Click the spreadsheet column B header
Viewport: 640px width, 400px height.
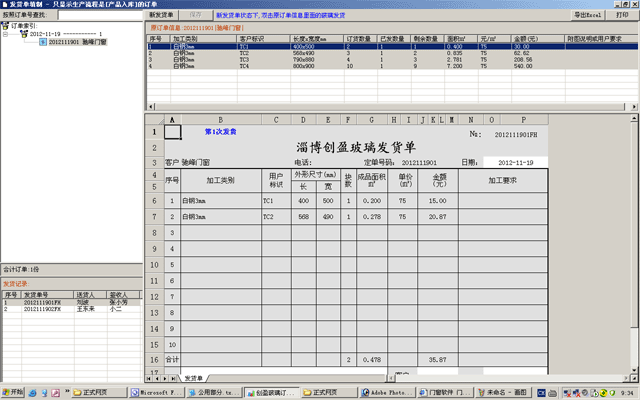219,120
